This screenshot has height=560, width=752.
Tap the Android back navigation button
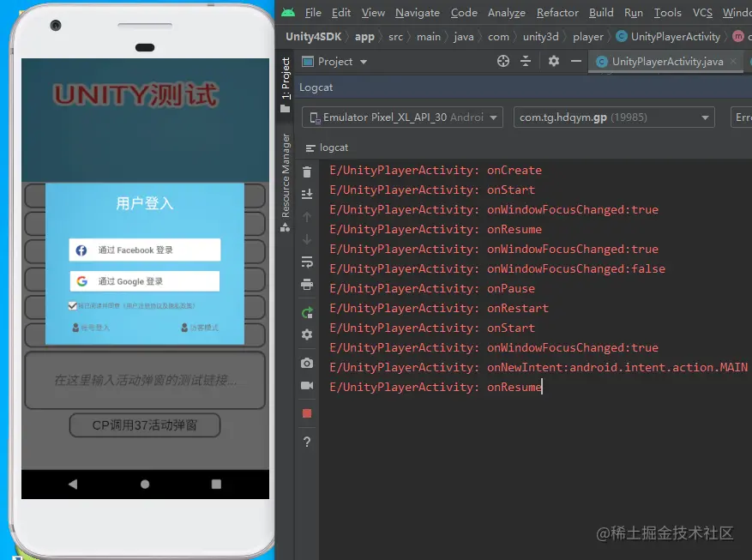(x=73, y=485)
